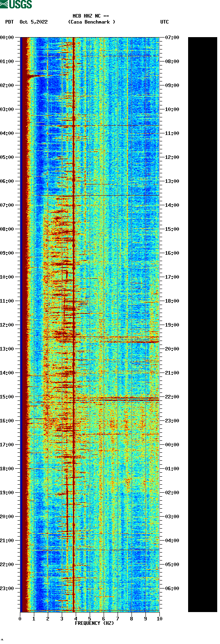Screen dimensions: 220x644
Task: Click the '4' tick on the frequency axis
Action: [x=76, y=619]
